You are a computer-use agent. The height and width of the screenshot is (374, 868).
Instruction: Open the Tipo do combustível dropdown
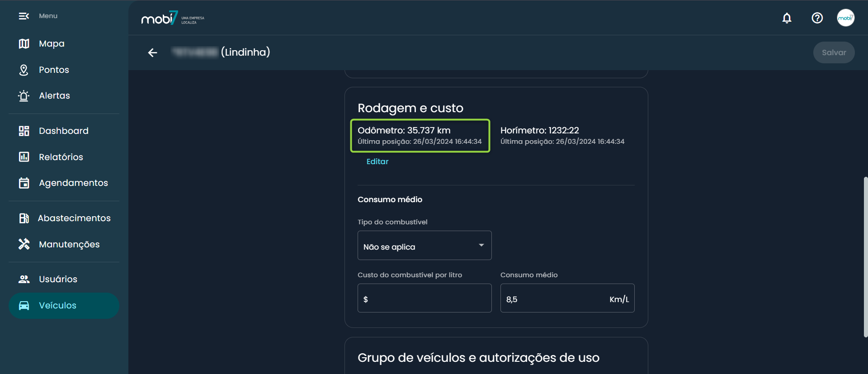click(x=424, y=246)
